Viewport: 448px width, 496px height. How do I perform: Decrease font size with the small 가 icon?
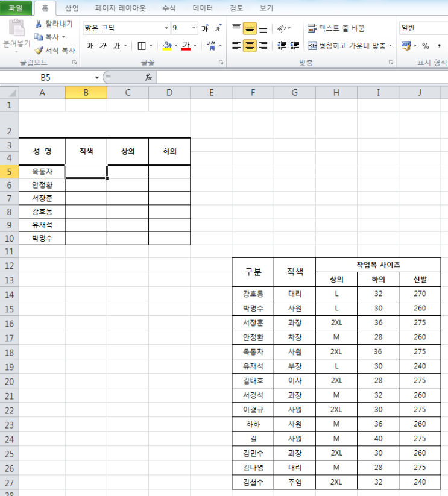coord(218,28)
